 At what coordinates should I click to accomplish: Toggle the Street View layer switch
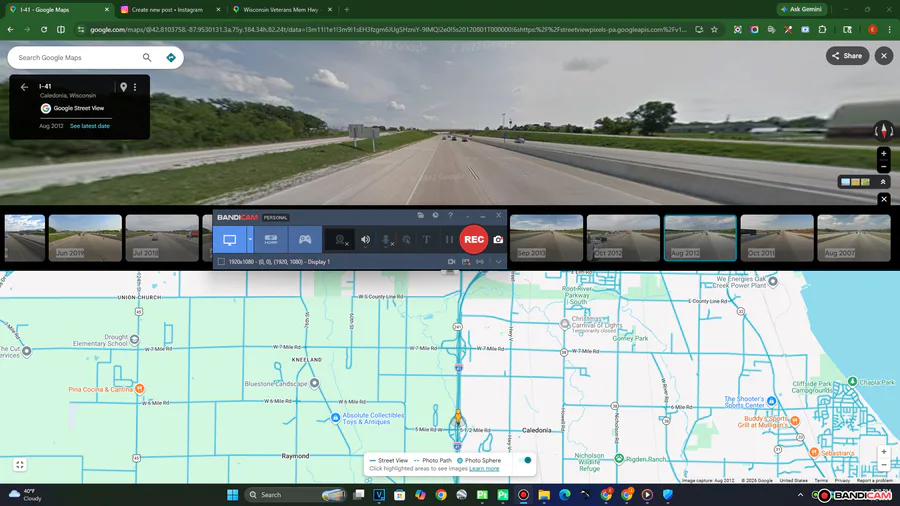524,460
